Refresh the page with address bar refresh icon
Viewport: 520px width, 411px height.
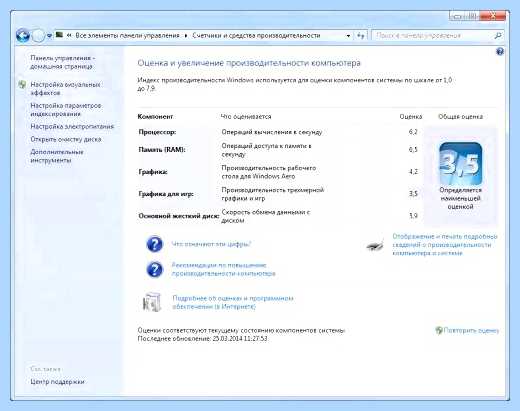coord(360,36)
